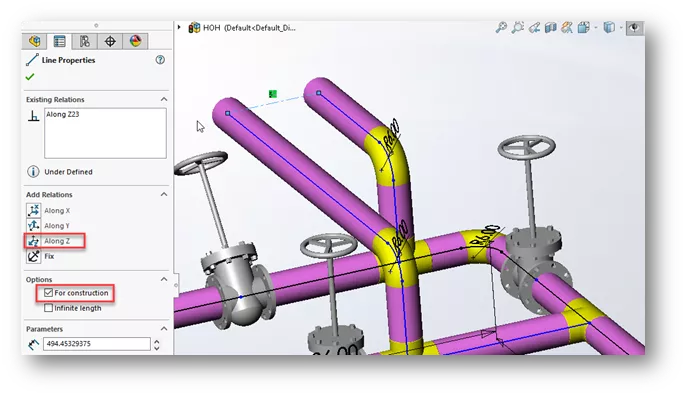Collapse the Existing Relations section

click(x=164, y=99)
